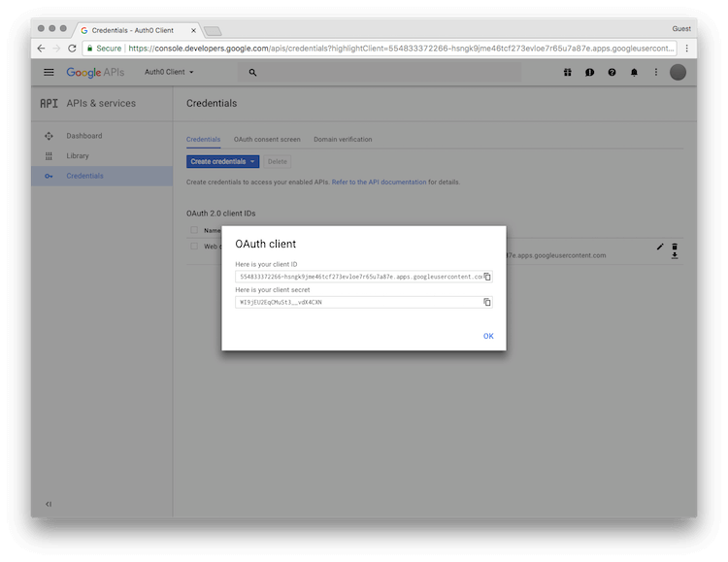This screenshot has height=562, width=728.
Task: Switch to OAuth consent screen tab
Action: (x=267, y=140)
